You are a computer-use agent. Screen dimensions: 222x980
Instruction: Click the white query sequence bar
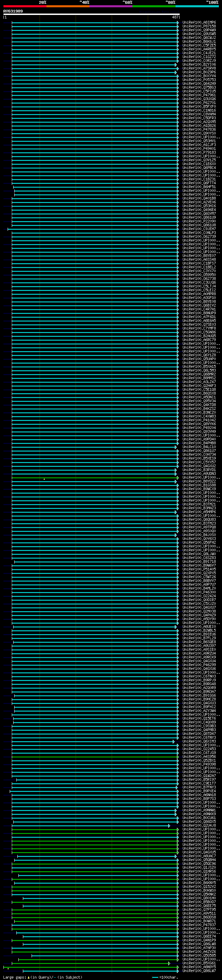click(92, 14)
